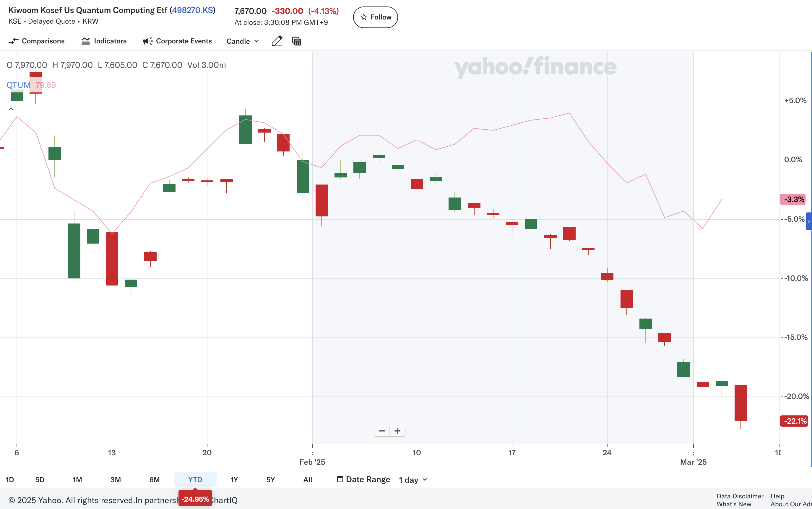This screenshot has height=509, width=812.
Task: Click the right-edge axis scrollbar handle
Action: click(808, 221)
